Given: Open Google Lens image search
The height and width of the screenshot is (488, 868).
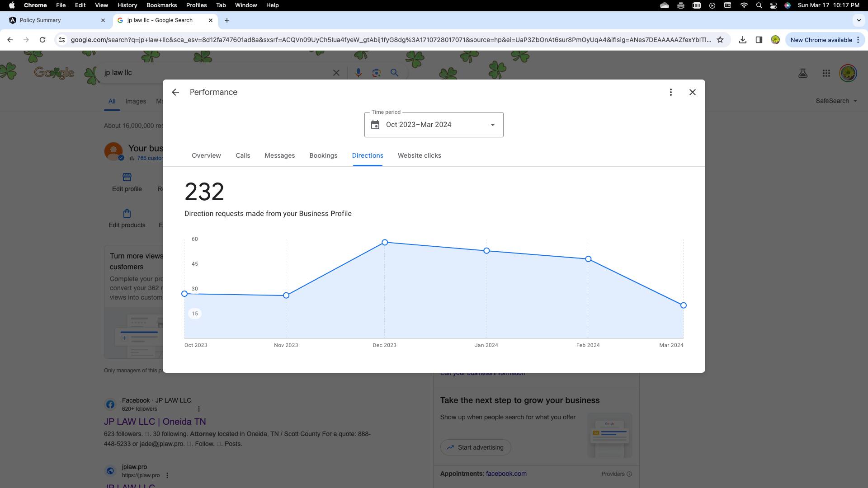Looking at the screenshot, I should pyautogui.click(x=377, y=73).
